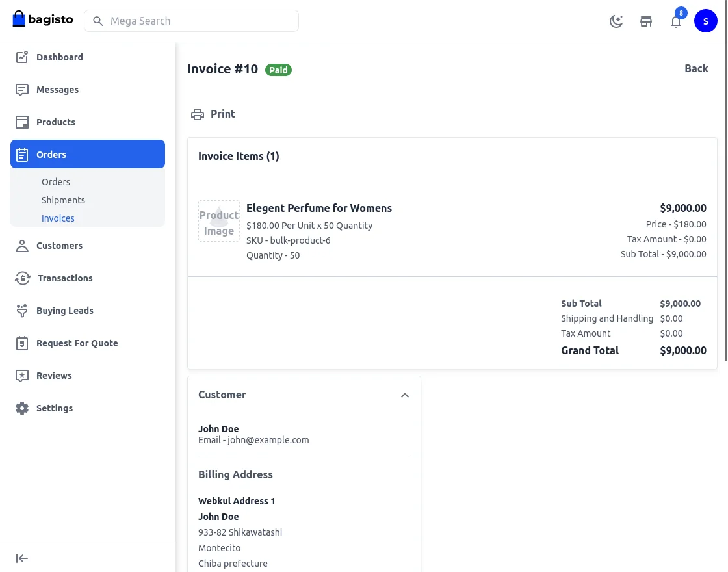Click the Buying Leads funnel icon
Viewport: 728px width, 572px height.
tap(22, 311)
